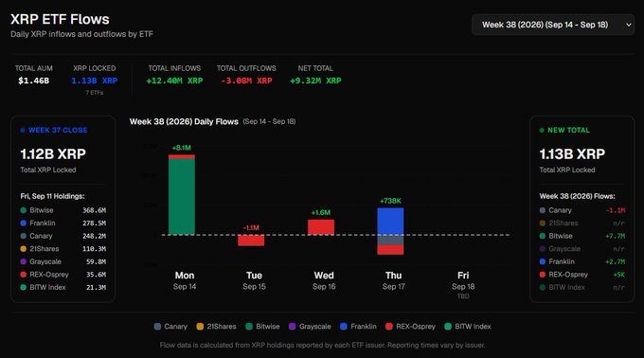
Task: Click the REX-Osprey 35.6M holdings row
Action: point(63,275)
